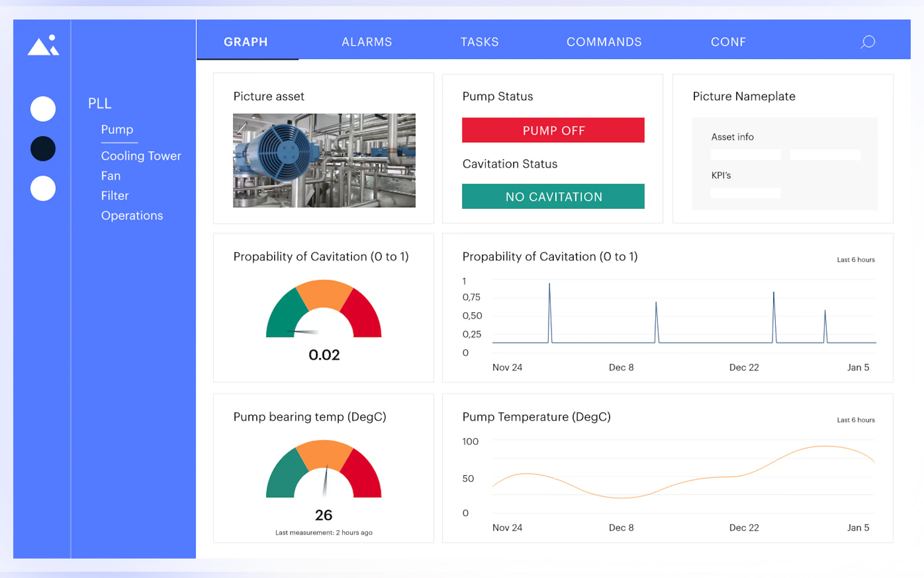Image resolution: width=924 pixels, height=578 pixels.
Task: Open the CONF tab
Action: 728,41
